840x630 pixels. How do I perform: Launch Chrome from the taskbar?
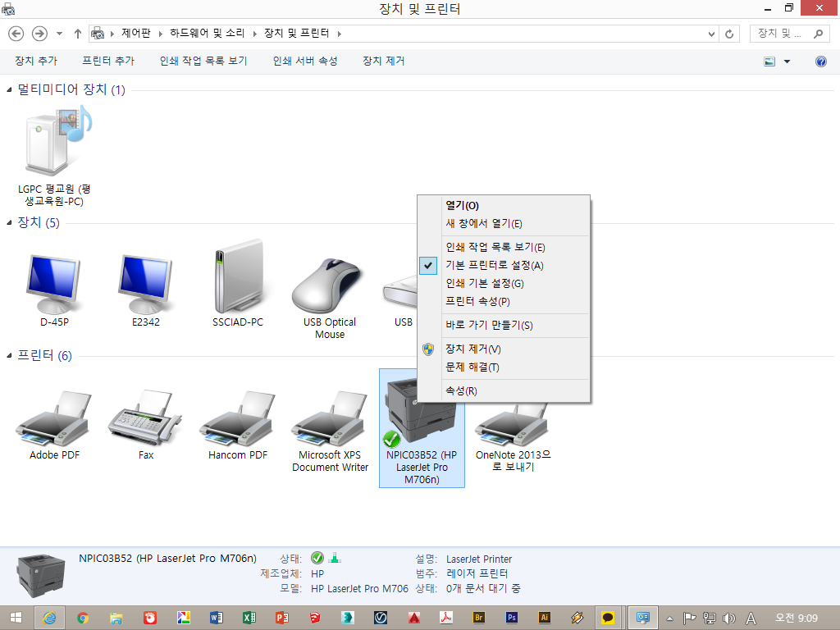pos(83,618)
